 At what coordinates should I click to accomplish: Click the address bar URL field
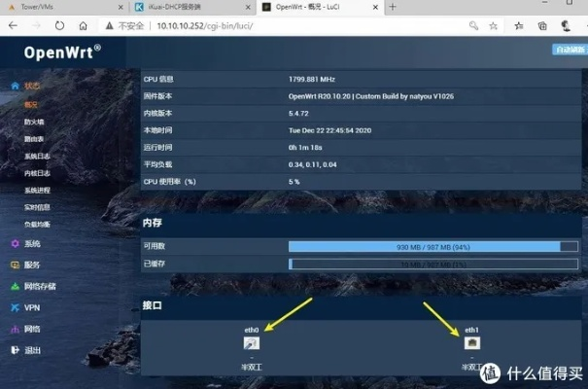205,26
